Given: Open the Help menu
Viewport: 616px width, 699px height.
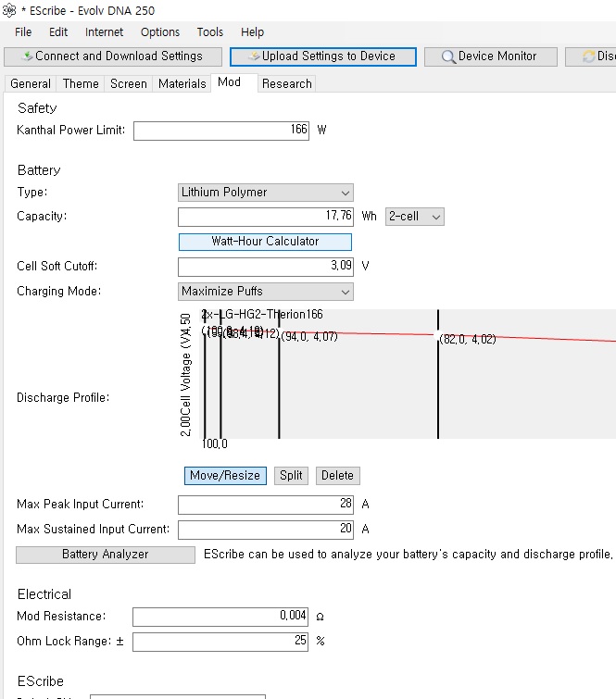Looking at the screenshot, I should (253, 32).
